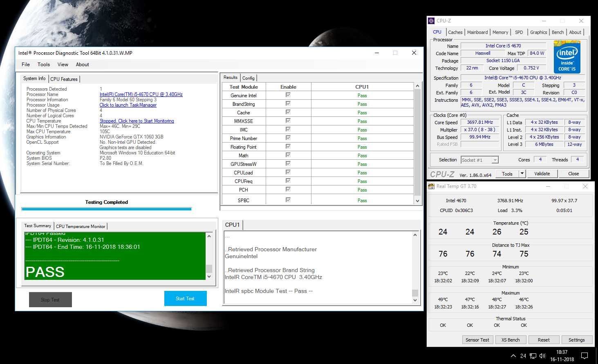598x364 pixels.
Task: Click the Intel Core i5-4670 processor name link
Action: (141, 94)
